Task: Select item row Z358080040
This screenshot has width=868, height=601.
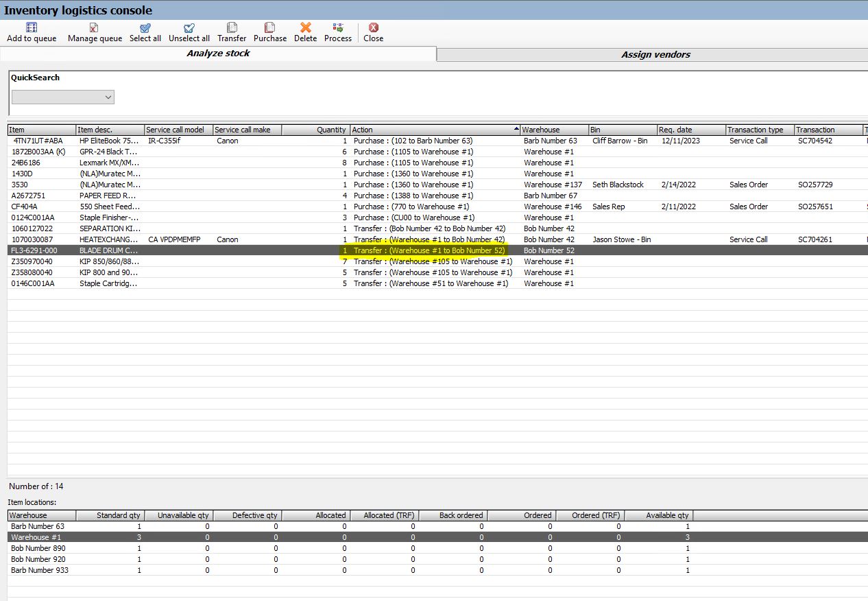Action: 437,272
